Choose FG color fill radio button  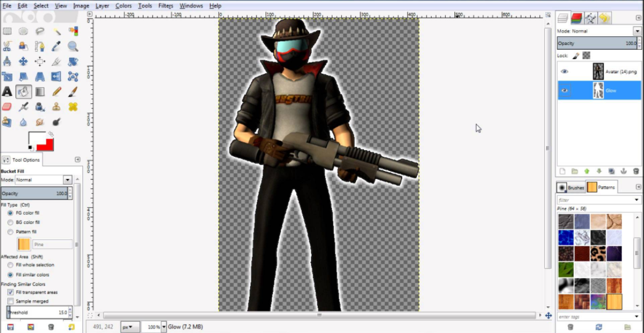click(x=10, y=213)
